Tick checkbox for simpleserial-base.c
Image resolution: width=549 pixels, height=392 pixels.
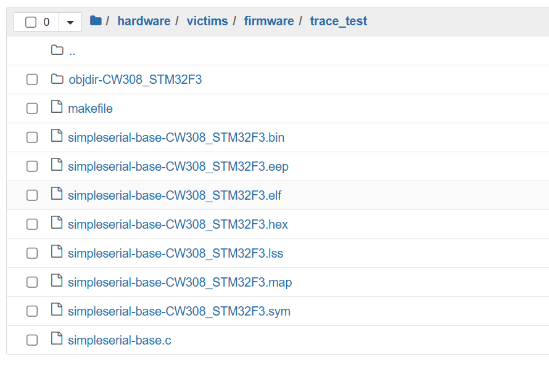coord(32,341)
